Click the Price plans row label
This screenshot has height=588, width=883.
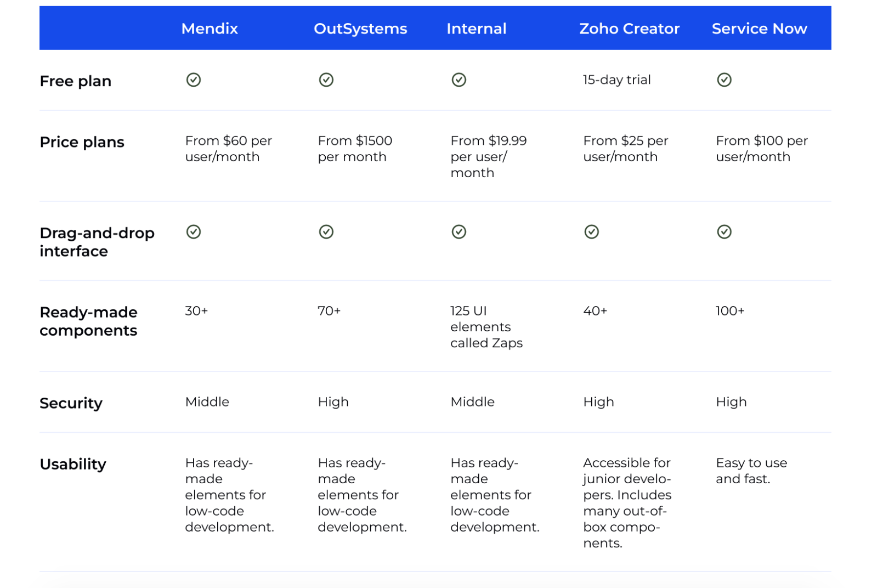click(x=82, y=142)
